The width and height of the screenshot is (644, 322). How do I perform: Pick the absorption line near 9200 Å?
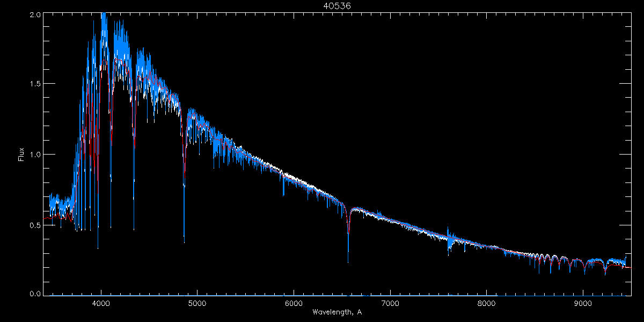(605, 270)
